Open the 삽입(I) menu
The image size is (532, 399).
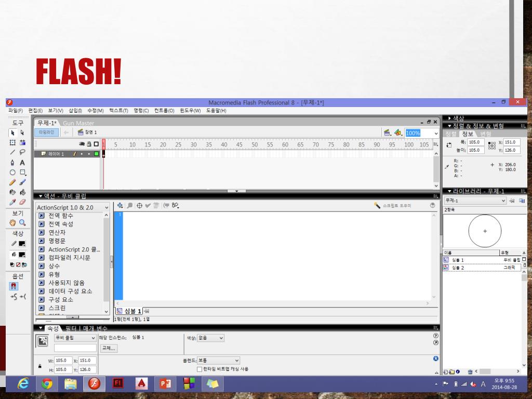point(75,111)
